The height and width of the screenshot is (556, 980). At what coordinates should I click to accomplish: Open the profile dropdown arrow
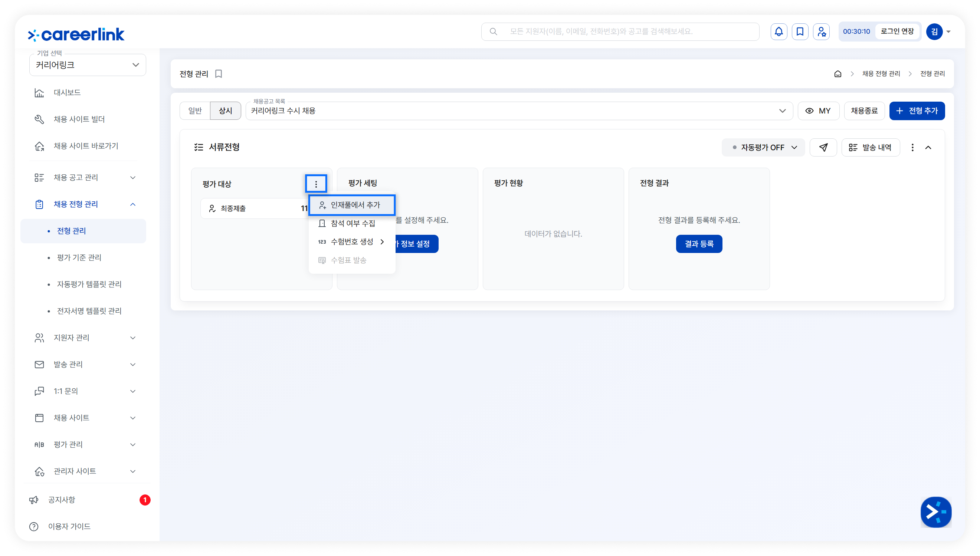[x=948, y=32]
